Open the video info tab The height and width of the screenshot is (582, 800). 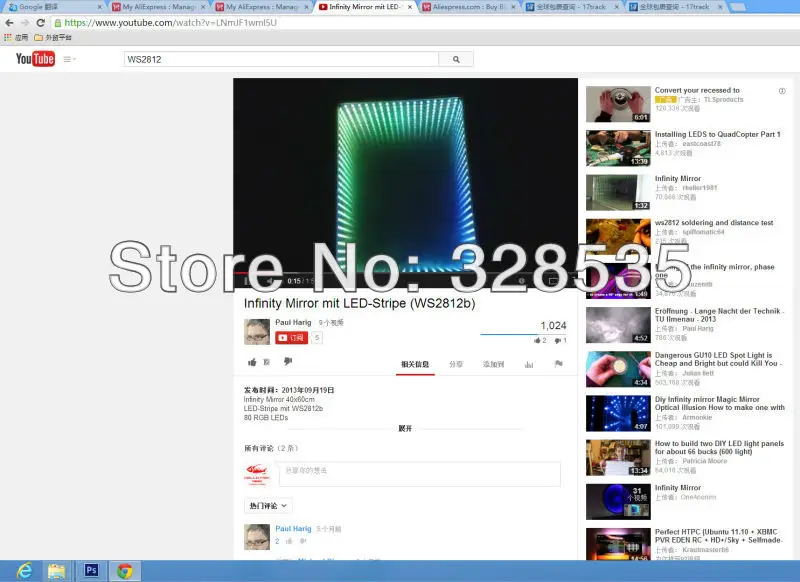[x=415, y=364]
